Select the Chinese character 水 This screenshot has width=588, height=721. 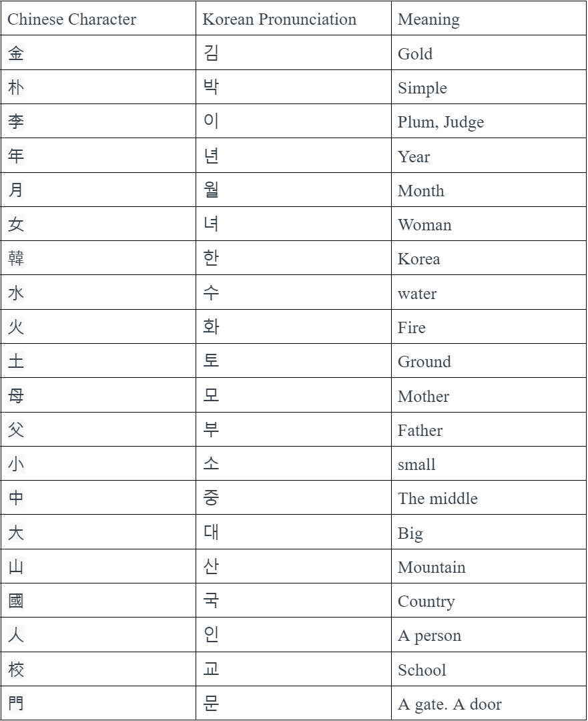(16, 293)
